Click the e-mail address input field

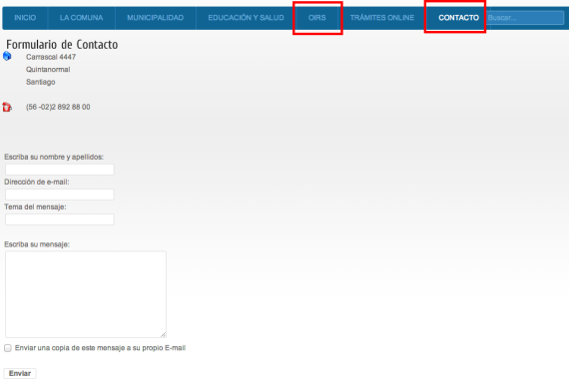pyautogui.click(x=60, y=195)
